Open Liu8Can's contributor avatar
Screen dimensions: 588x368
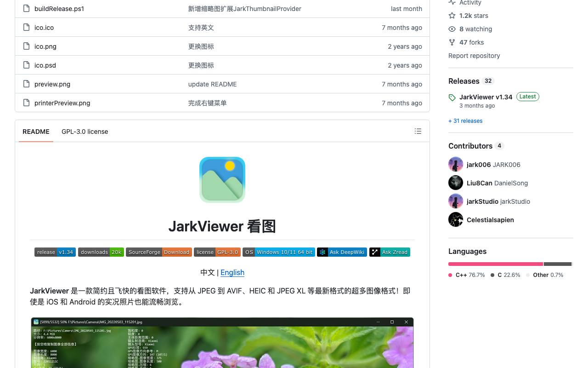(x=456, y=183)
